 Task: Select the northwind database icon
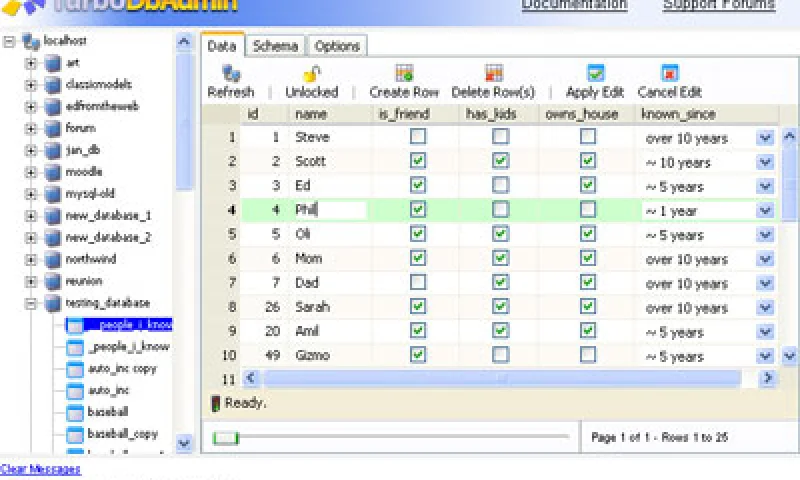point(52,259)
